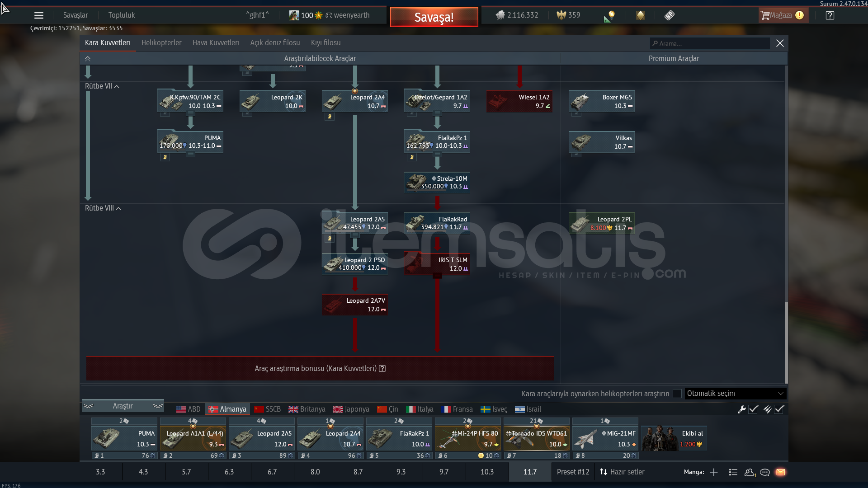Toggle the automatic repair checkbox
This screenshot has height=488, width=868.
pyautogui.click(x=753, y=409)
